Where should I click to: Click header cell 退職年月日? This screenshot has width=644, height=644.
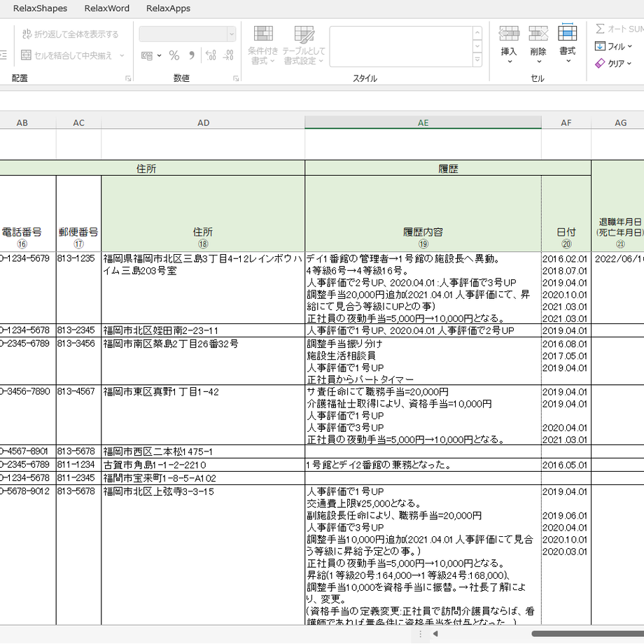click(x=617, y=206)
